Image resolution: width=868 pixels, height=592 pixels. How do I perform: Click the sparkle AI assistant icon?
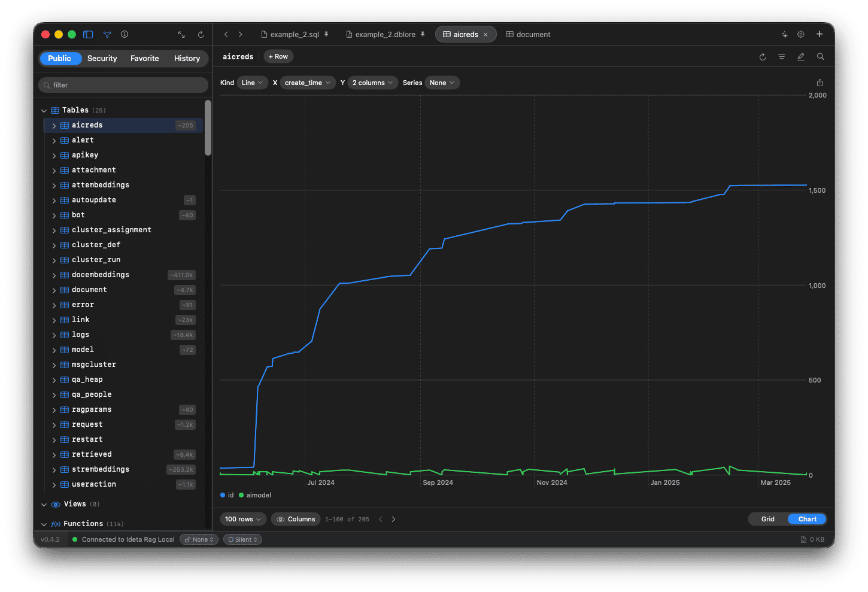point(784,35)
